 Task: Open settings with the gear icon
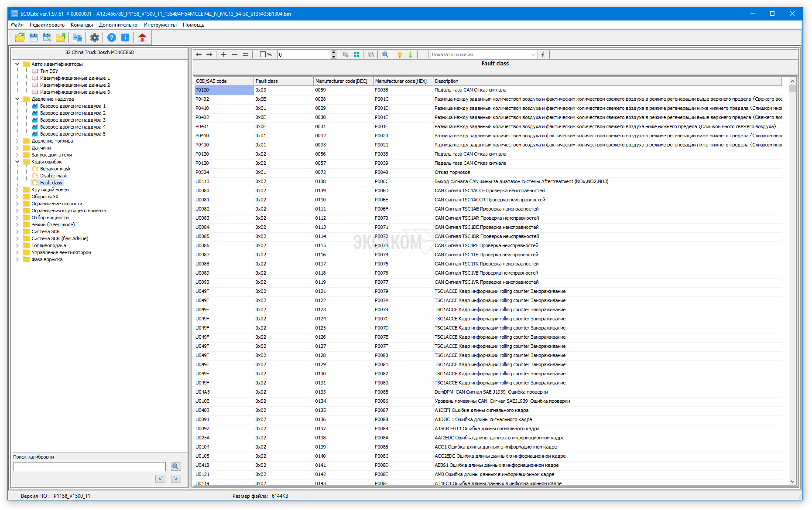(x=95, y=37)
